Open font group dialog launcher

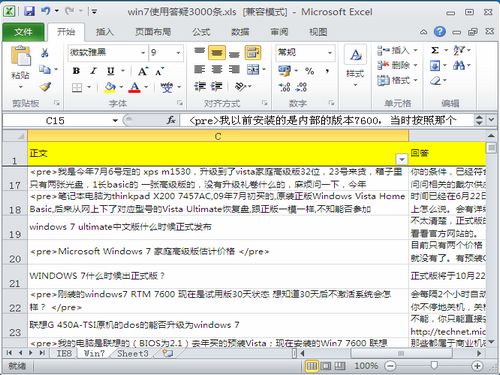(x=180, y=103)
